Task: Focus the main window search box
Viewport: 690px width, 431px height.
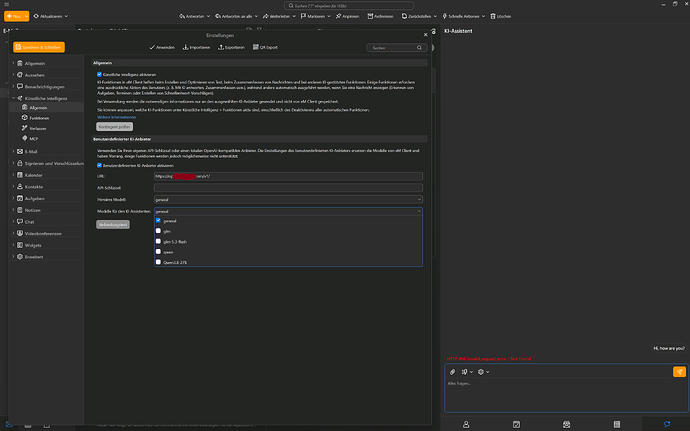Action: [x=349, y=6]
